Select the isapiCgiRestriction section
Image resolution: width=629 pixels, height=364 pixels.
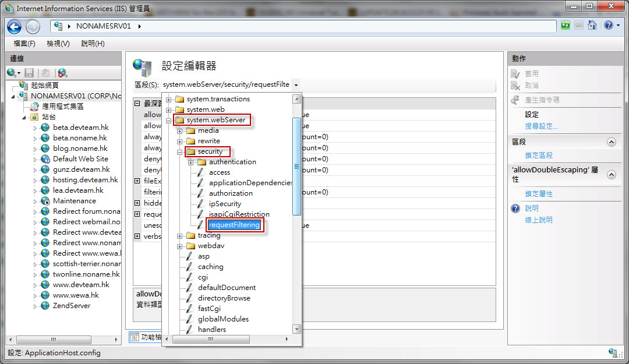coord(239,214)
